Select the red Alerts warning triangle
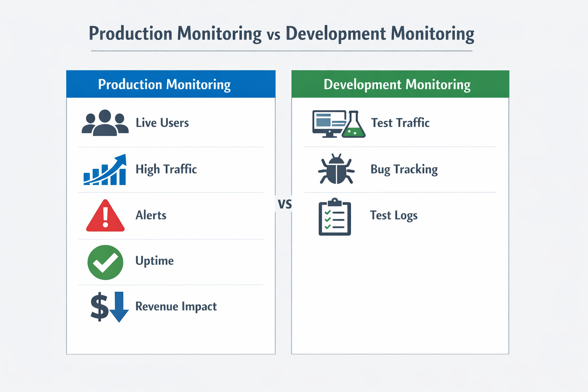The width and height of the screenshot is (588, 392). (105, 217)
